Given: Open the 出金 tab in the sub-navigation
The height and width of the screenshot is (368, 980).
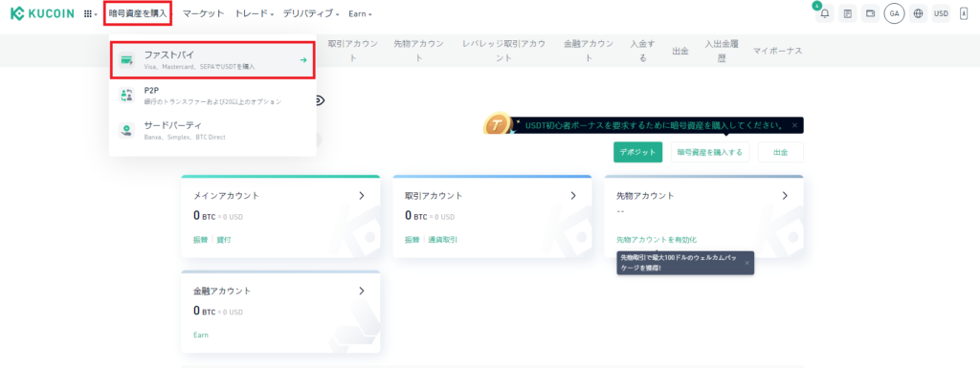Looking at the screenshot, I should click(x=680, y=51).
